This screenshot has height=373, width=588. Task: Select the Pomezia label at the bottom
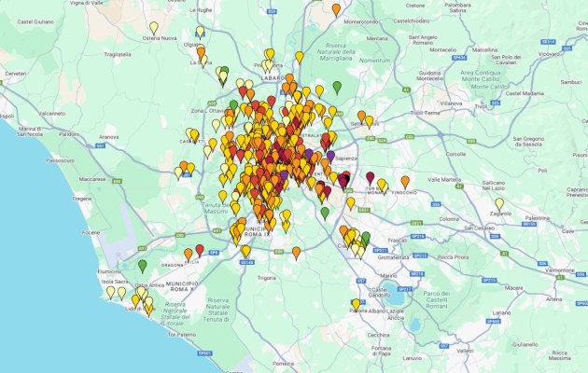283,363
